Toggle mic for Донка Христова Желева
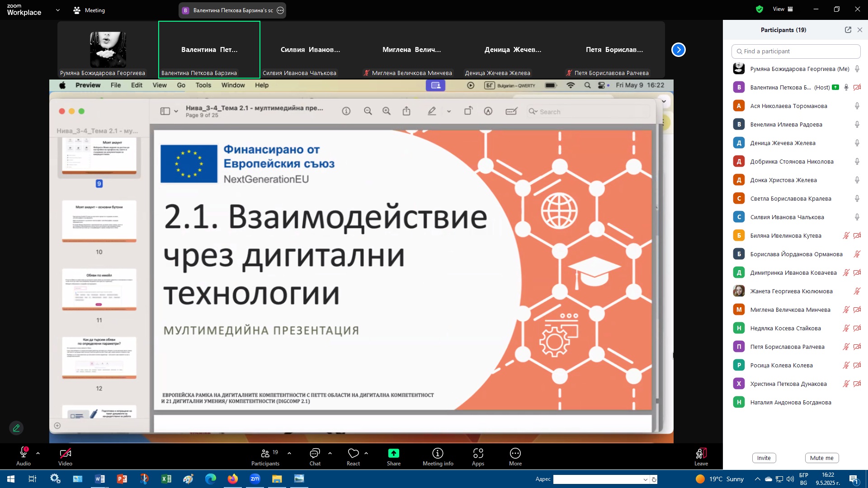 [857, 180]
